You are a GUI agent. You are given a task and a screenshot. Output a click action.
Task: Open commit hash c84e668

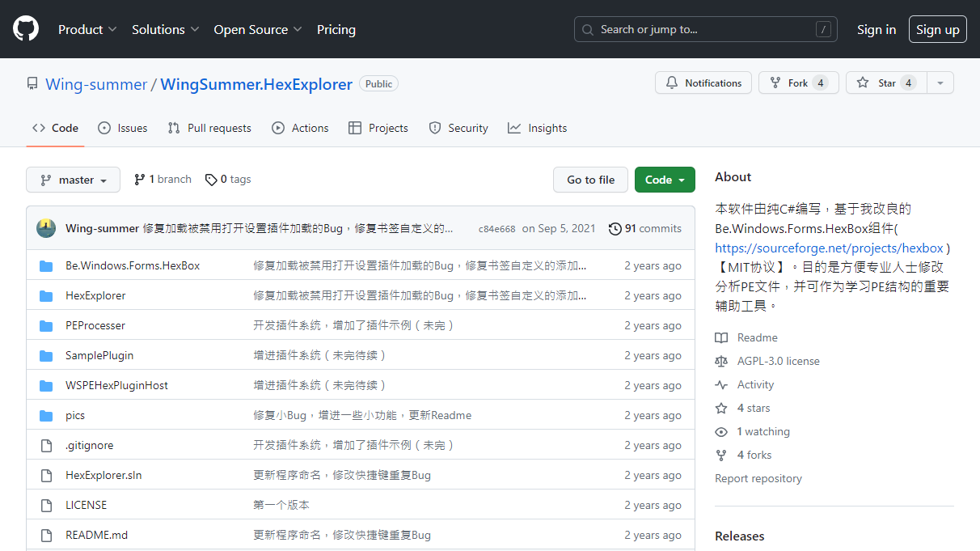[496, 229]
